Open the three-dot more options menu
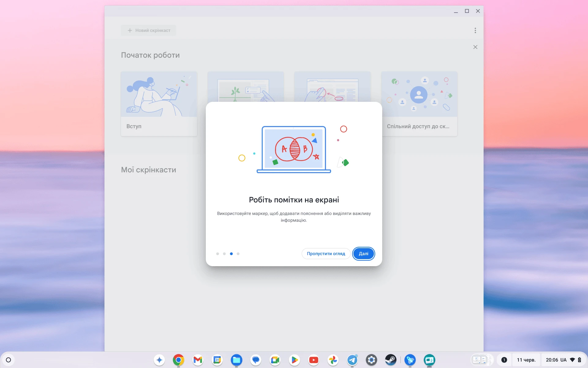 (475, 30)
